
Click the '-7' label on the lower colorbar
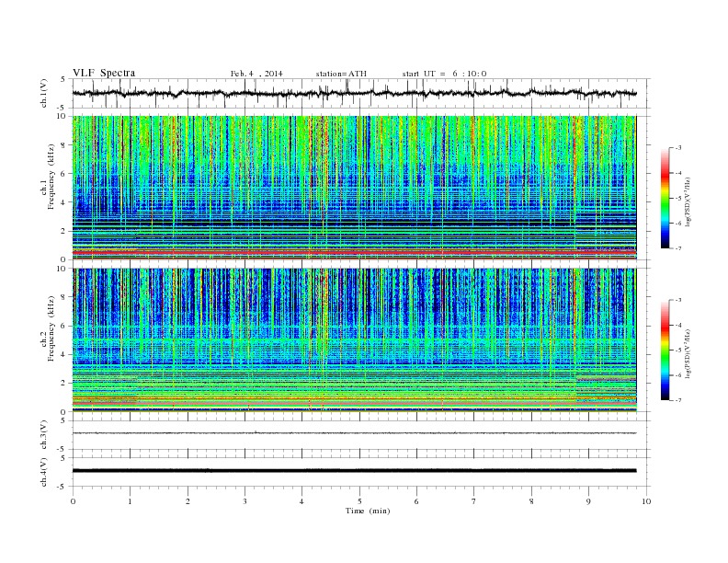coord(678,400)
